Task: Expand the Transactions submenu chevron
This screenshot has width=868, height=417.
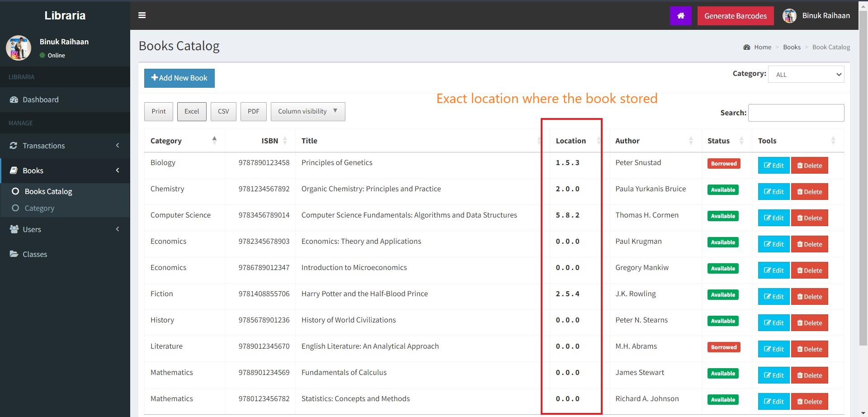Action: coord(118,145)
